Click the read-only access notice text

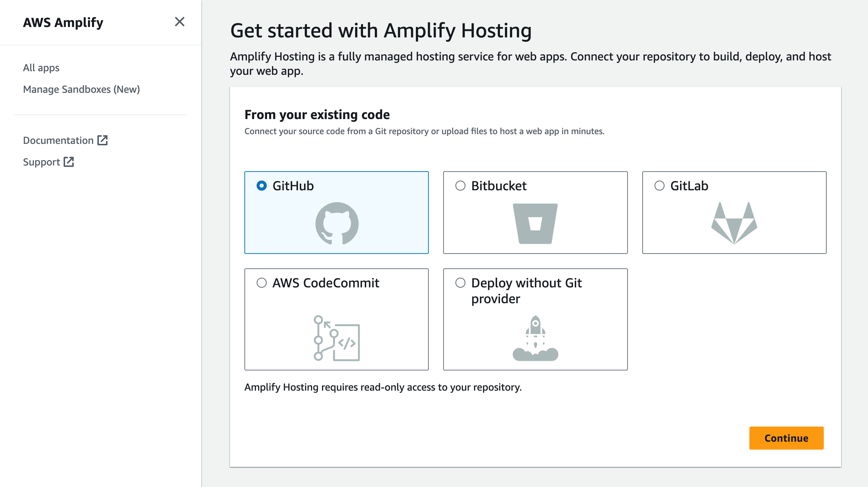[x=383, y=387]
